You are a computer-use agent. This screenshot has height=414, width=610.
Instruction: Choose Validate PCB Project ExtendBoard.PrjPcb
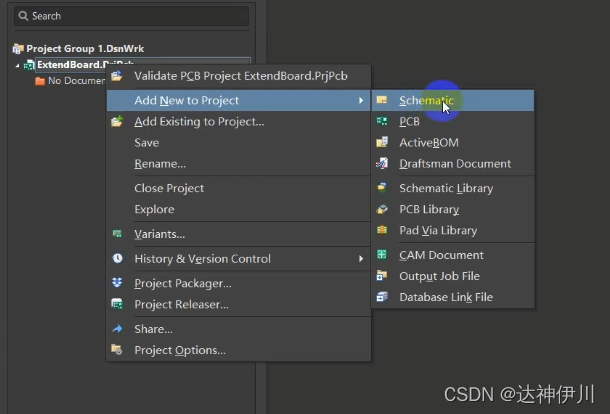pos(240,76)
